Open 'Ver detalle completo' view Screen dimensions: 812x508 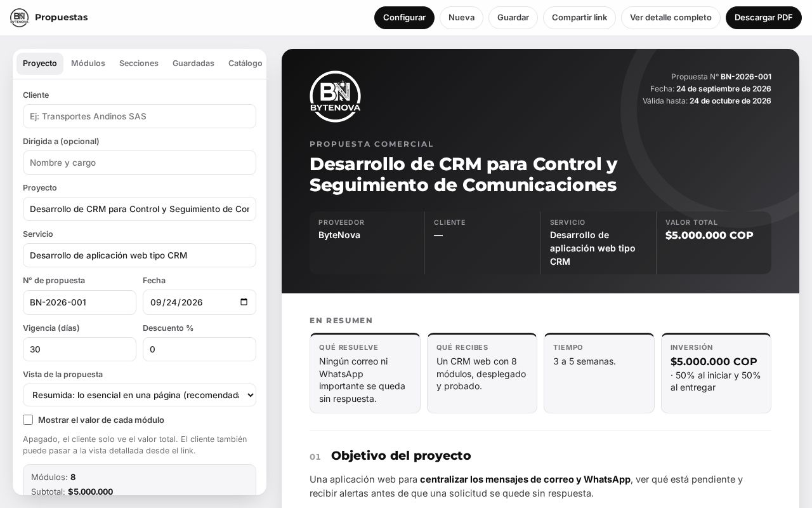[671, 18]
